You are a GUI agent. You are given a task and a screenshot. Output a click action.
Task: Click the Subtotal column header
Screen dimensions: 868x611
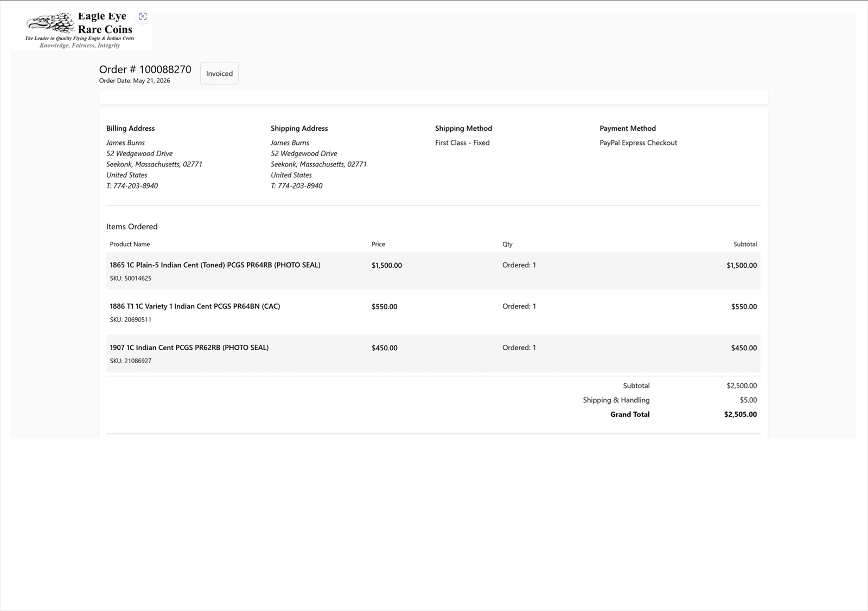745,245
